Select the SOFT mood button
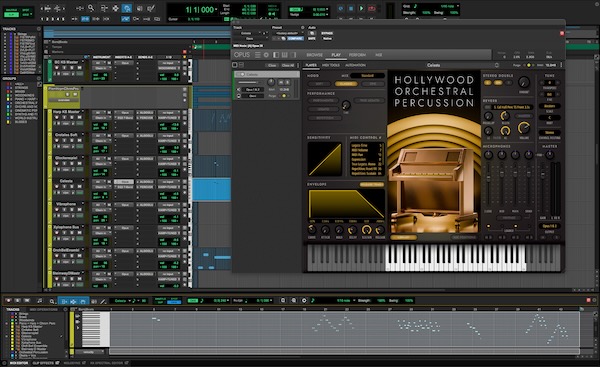This screenshot has height=367, width=600. click(320, 84)
